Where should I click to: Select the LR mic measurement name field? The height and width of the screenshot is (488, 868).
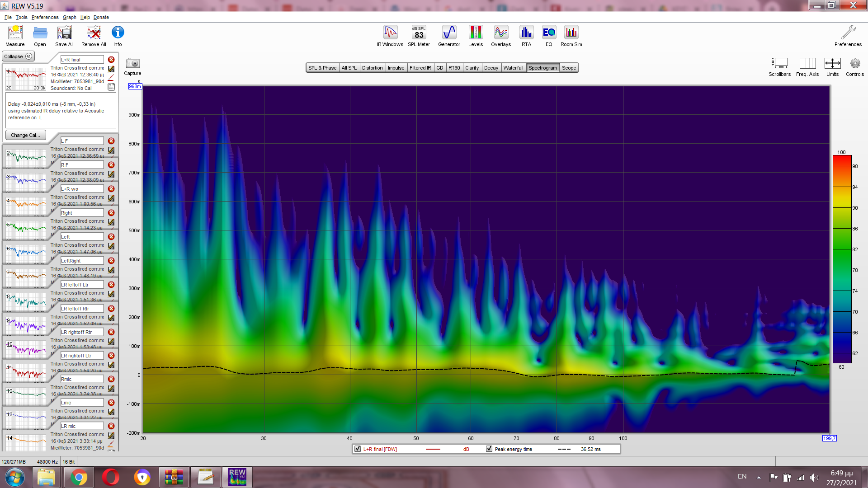(82, 426)
